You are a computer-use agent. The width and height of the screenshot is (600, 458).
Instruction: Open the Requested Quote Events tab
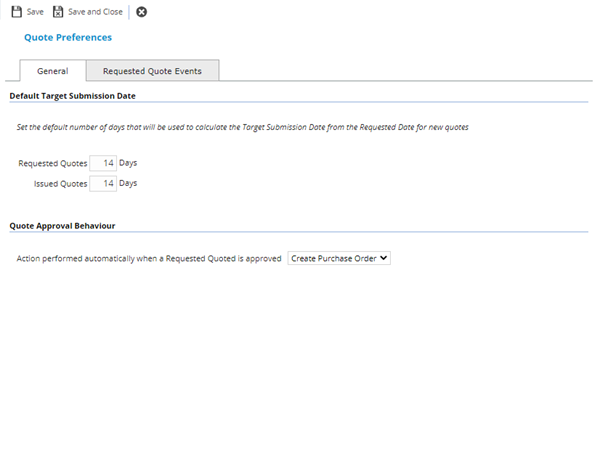coord(152,71)
